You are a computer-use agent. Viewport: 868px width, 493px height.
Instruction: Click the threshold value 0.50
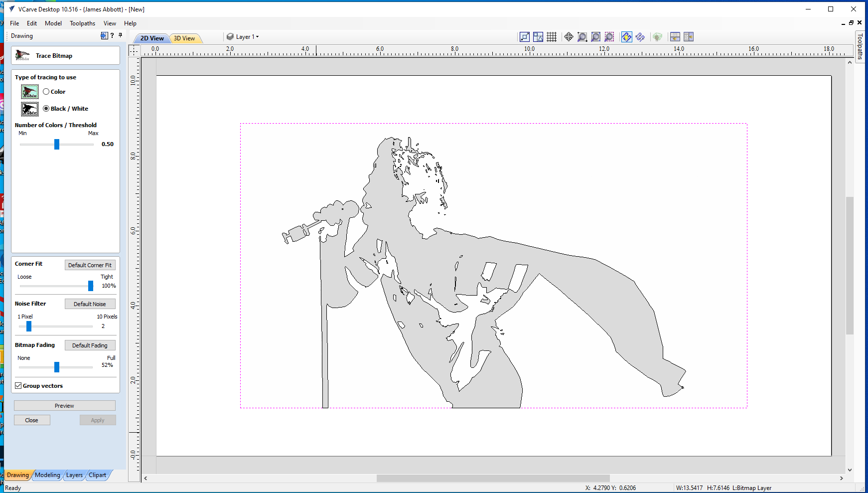point(108,144)
